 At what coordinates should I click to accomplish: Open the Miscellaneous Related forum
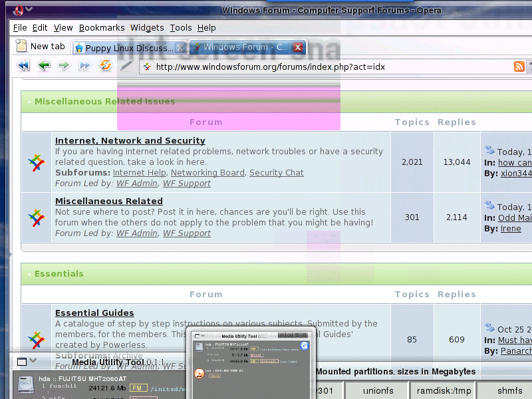click(109, 201)
